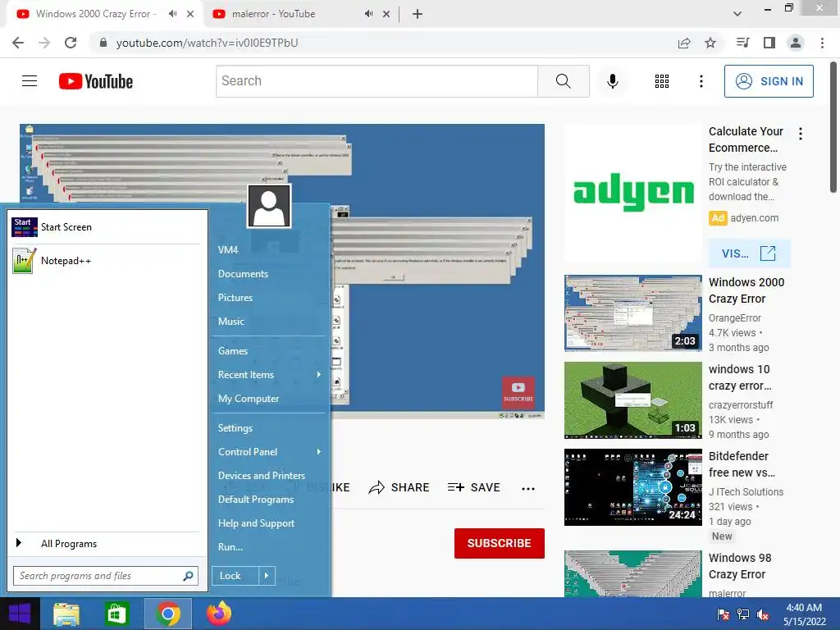
Task: Open YouTube settings three-dot menu
Action: [x=701, y=81]
